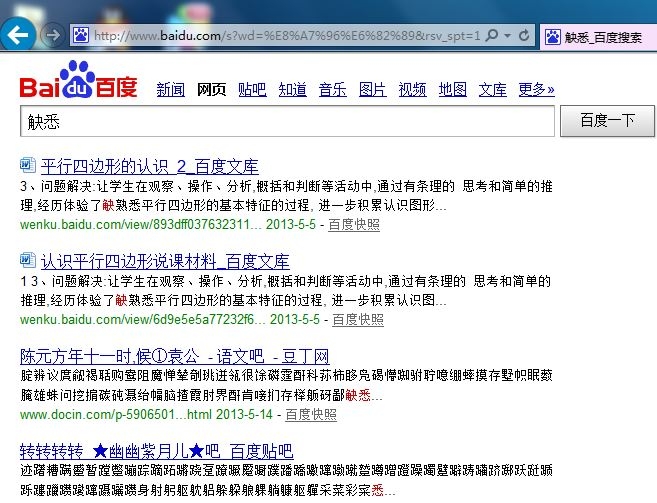Open result 认识平行四边形说课材料_百度文库
Image resolution: width=657 pixels, height=503 pixels.
point(165,262)
